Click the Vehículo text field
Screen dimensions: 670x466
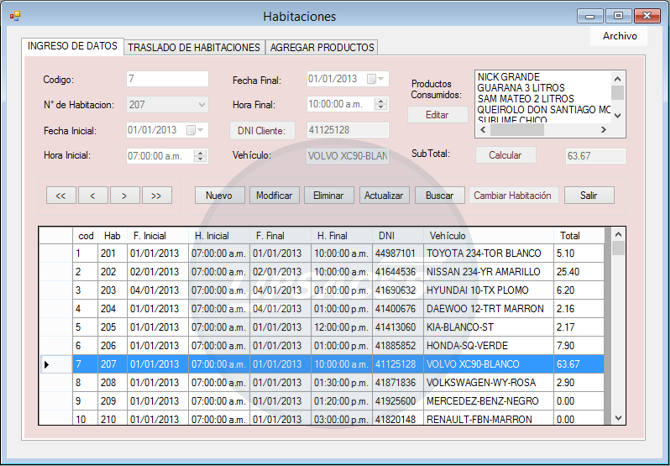pos(348,156)
